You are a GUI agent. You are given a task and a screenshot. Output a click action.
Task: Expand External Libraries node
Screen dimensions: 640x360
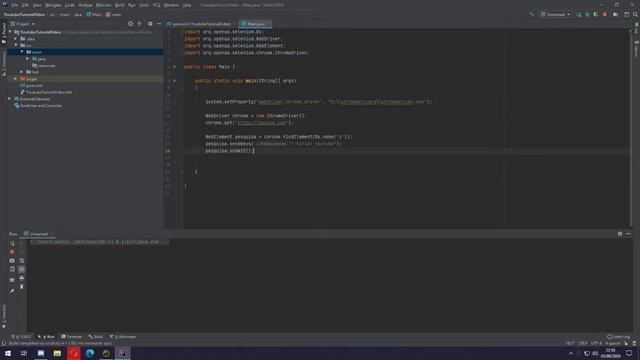10,99
